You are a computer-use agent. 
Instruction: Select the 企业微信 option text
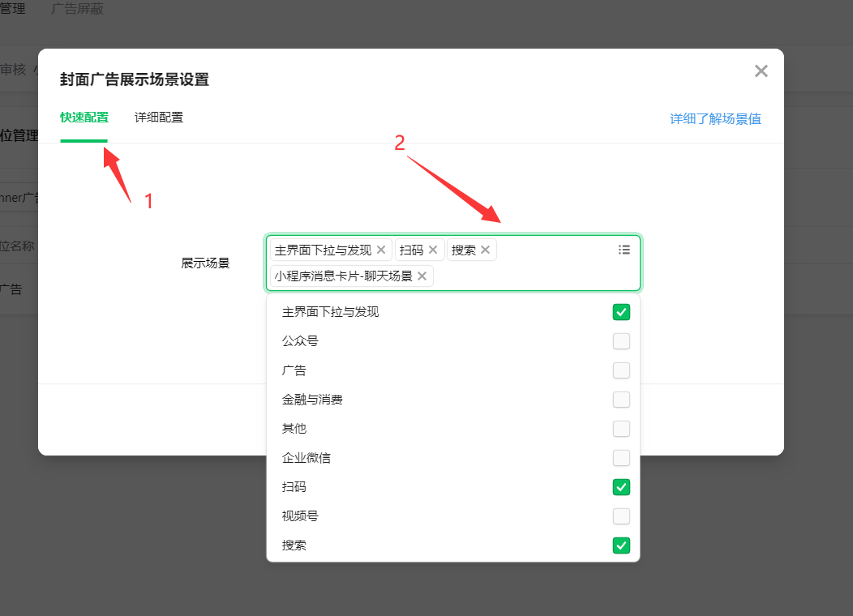(306, 458)
